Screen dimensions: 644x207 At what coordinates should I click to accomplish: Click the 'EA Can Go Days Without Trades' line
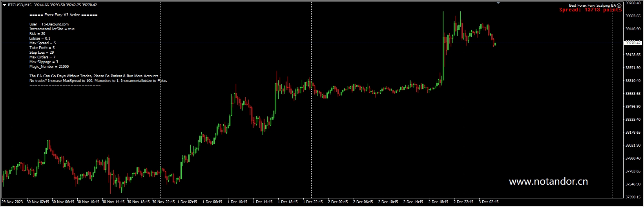pyautogui.click(x=94, y=76)
